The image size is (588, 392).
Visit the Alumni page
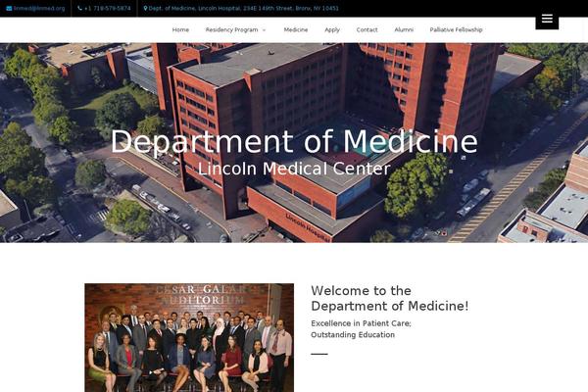point(404,29)
